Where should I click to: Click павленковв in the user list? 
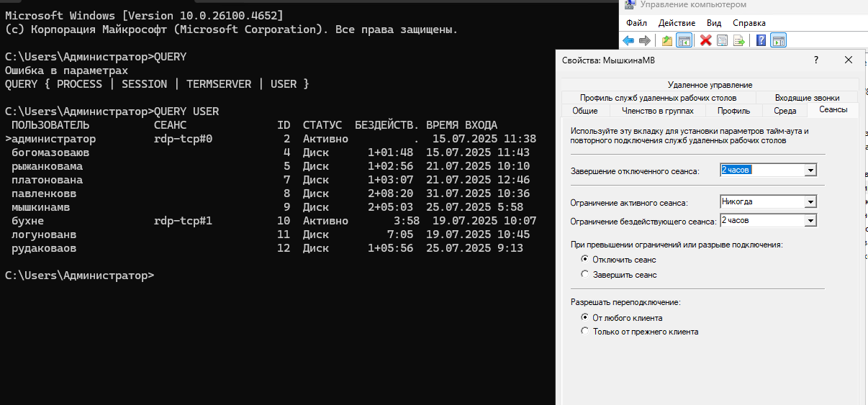coord(44,194)
